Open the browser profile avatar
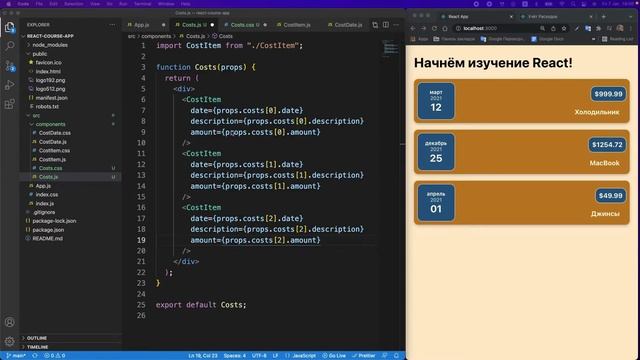Viewport: 640px width, 360px height. pyautogui.click(x=620, y=28)
